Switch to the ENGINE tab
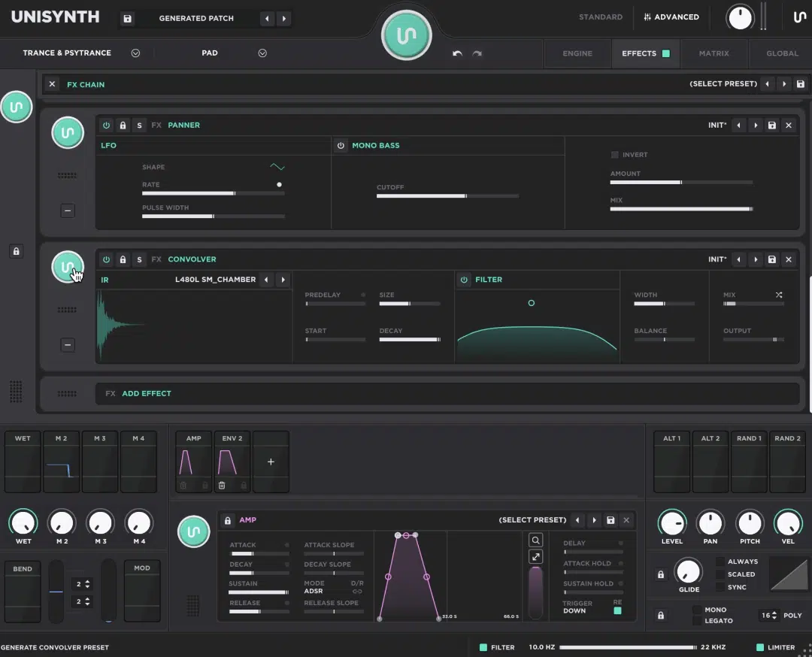Image resolution: width=812 pixels, height=657 pixels. point(577,53)
